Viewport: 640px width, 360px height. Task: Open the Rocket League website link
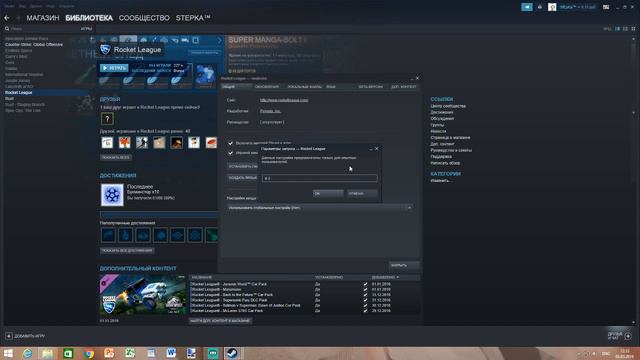pos(284,100)
